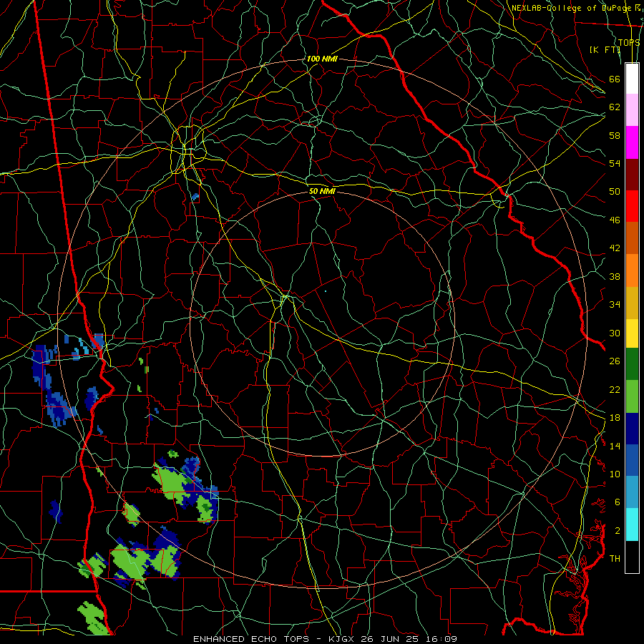The width and height of the screenshot is (644, 644).
Task: Pick the magenta swatch near 58
Action: 632,142
